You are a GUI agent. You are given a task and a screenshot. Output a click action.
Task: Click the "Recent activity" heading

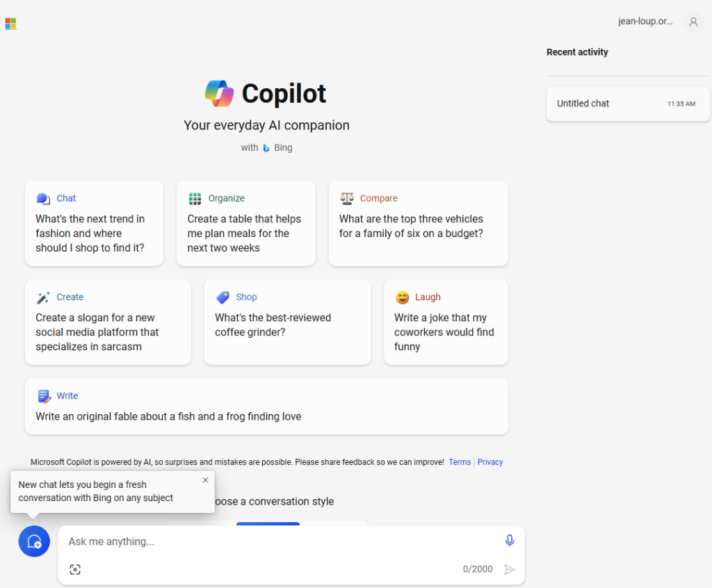pyautogui.click(x=577, y=52)
